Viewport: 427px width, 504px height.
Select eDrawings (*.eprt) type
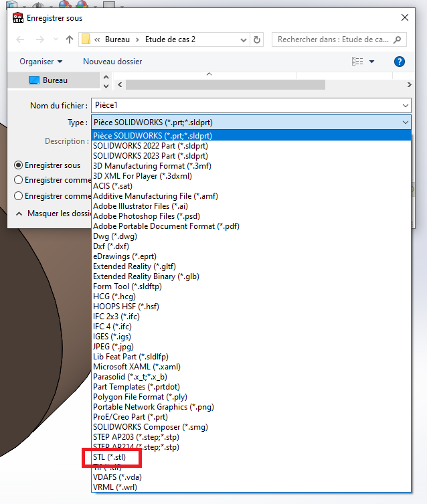251,256
